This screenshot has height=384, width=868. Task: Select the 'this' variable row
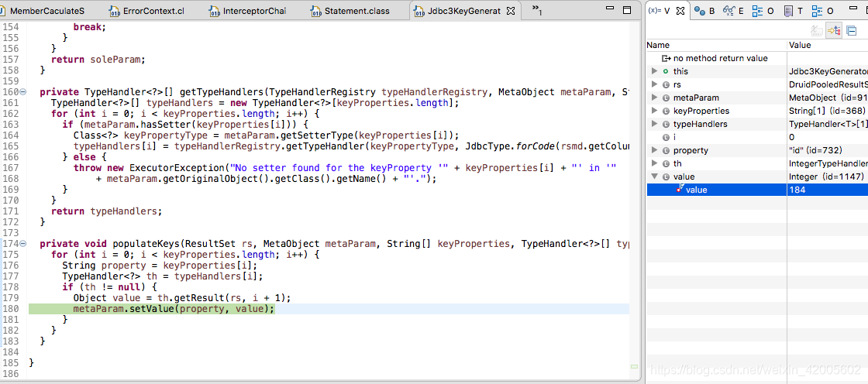(x=756, y=70)
